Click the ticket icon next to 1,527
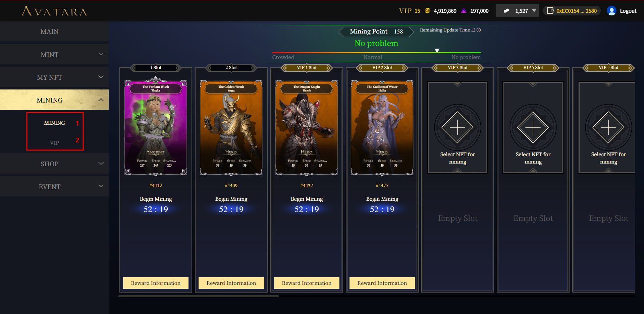This screenshot has width=644, height=314. [506, 11]
